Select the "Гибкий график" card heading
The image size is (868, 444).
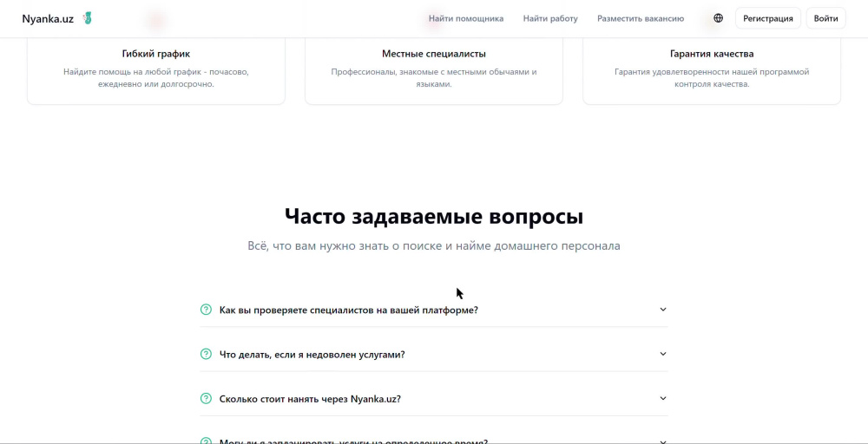click(156, 54)
